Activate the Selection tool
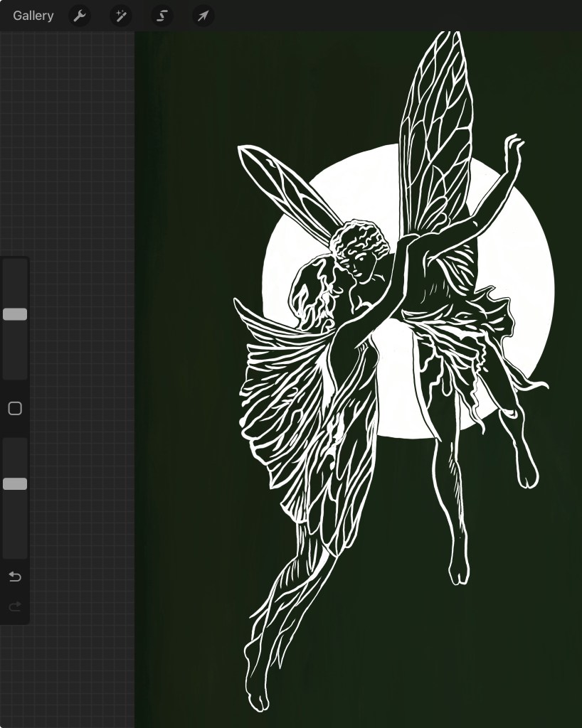582x728 pixels. (162, 16)
